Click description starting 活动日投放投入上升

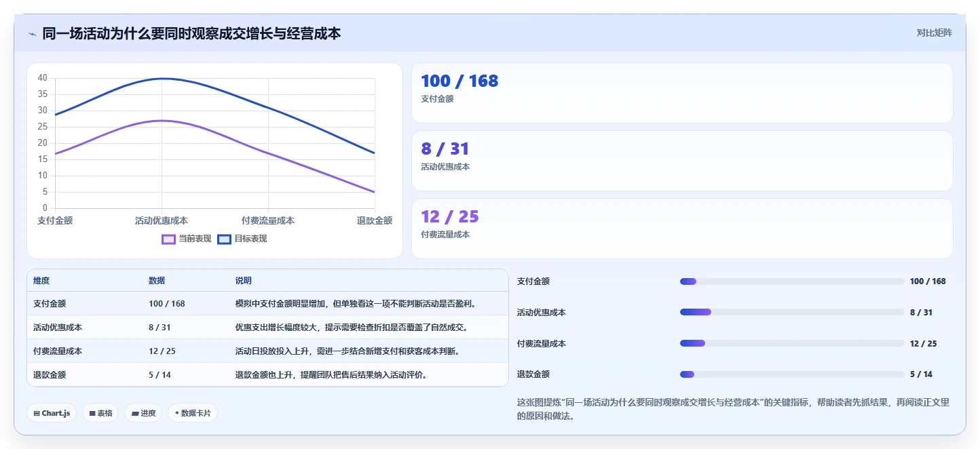tap(347, 351)
